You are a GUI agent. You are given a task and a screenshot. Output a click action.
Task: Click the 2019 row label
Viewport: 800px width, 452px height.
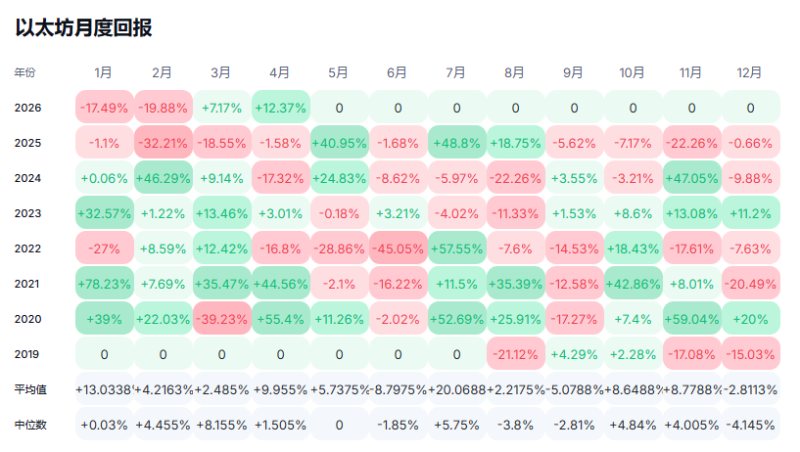pyautogui.click(x=27, y=353)
